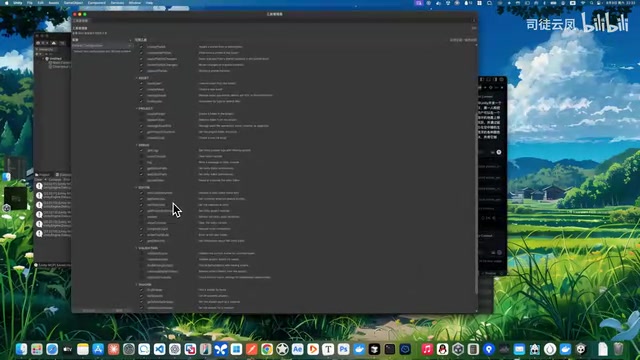Screen dimensions: 640x360
Task: Open the Component menu
Action: (97, 2)
